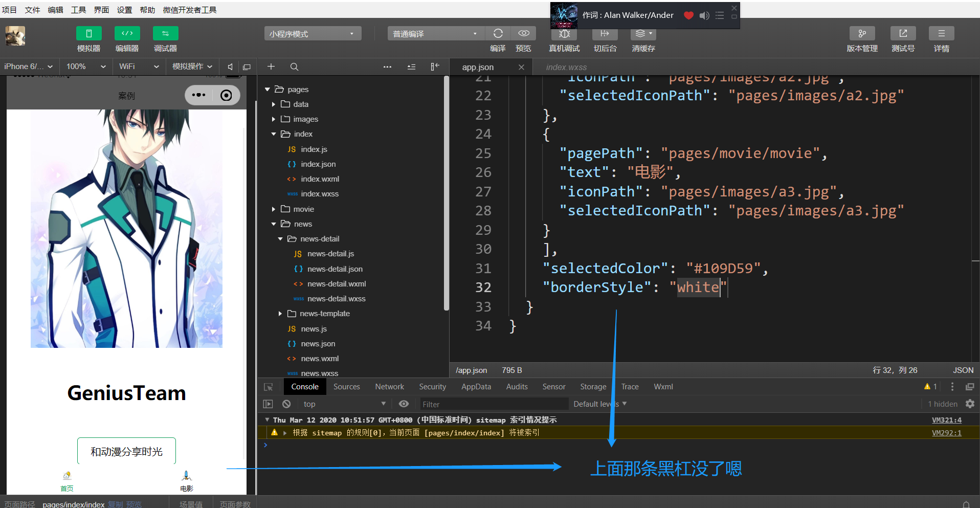
Task: Click the console Filter field
Action: (x=494, y=404)
